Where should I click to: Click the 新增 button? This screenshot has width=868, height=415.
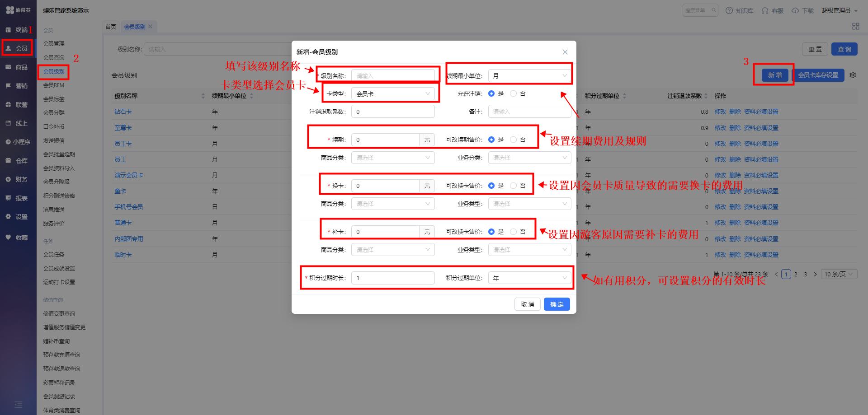click(x=775, y=75)
